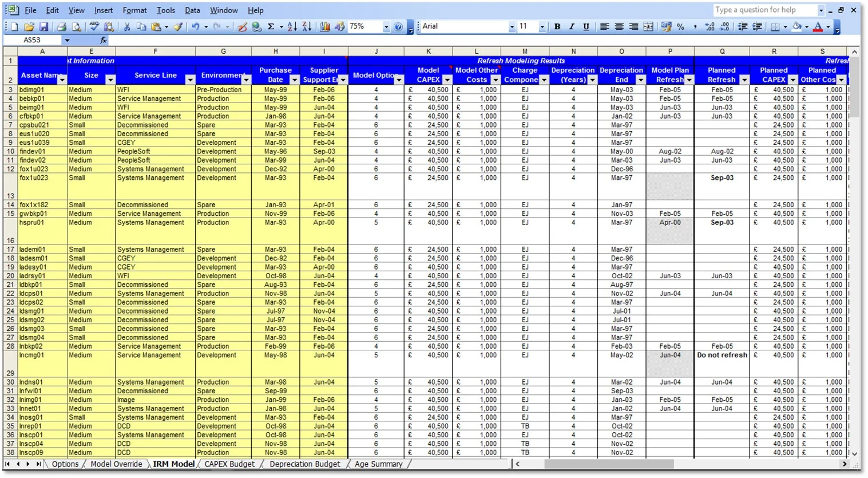Open Print Preview from the toolbar
Image resolution: width=868 pixels, height=478 pixels.
coord(76,26)
